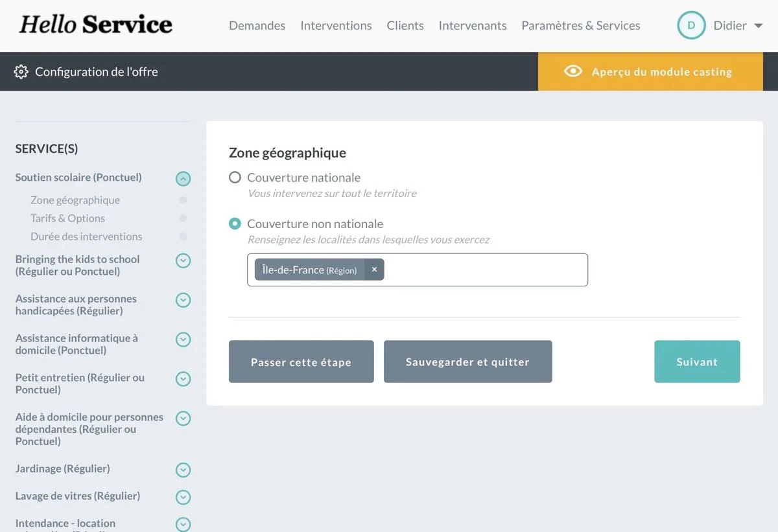Click the eye icon in Aperçu button
This screenshot has width=778, height=532.
[x=573, y=71]
